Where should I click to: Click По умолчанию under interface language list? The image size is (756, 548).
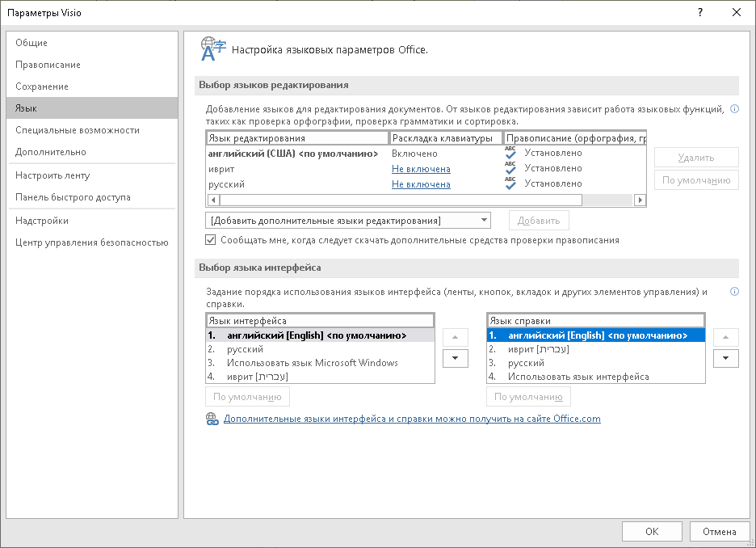point(247,397)
